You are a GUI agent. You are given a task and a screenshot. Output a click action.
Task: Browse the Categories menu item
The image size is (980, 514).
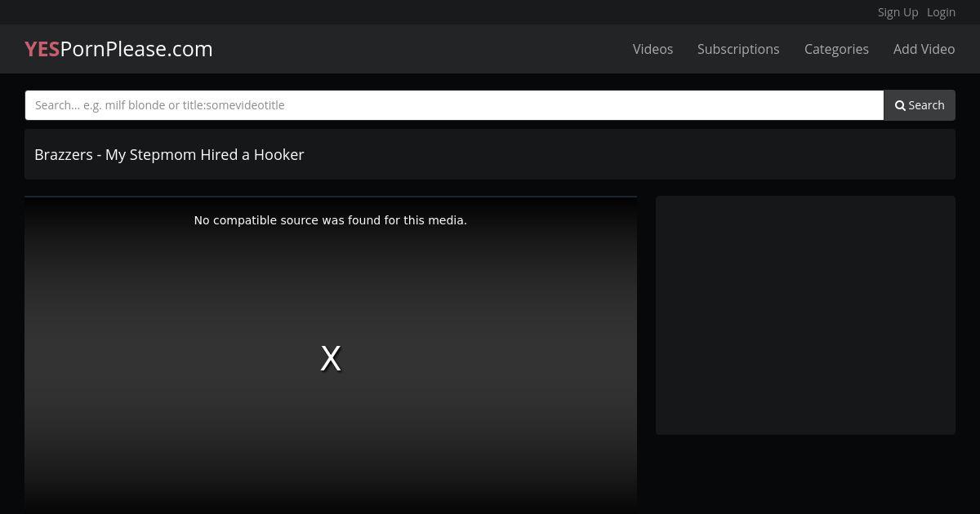pyautogui.click(x=836, y=49)
